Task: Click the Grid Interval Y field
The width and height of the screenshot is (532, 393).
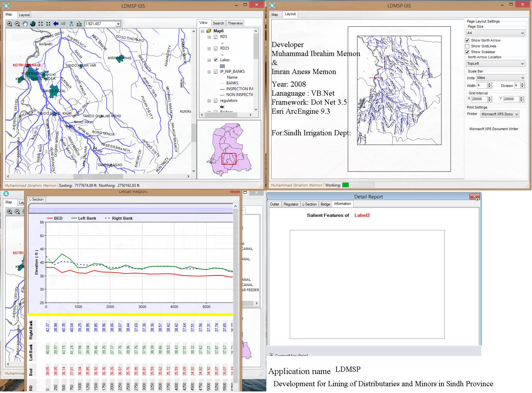Action: click(x=510, y=99)
